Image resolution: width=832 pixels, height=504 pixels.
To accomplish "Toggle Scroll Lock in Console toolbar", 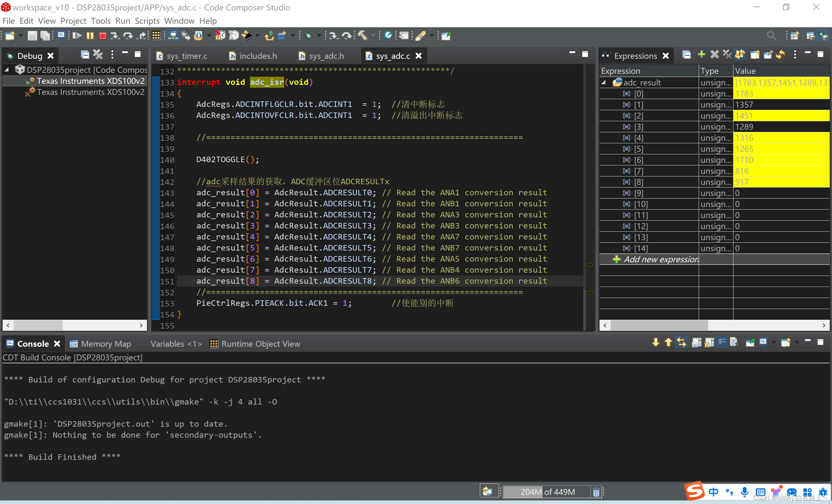I will (x=709, y=342).
